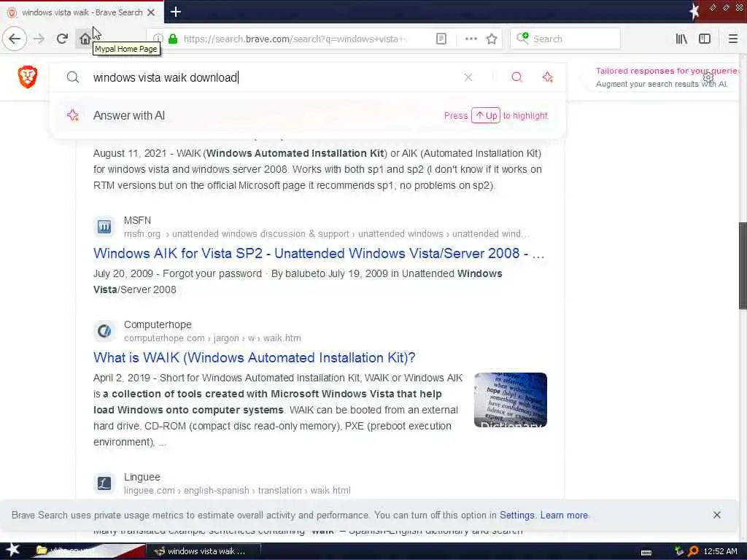This screenshot has height=560, width=747.
Task: Click the page vertical scrollbar thumb
Action: click(x=742, y=265)
